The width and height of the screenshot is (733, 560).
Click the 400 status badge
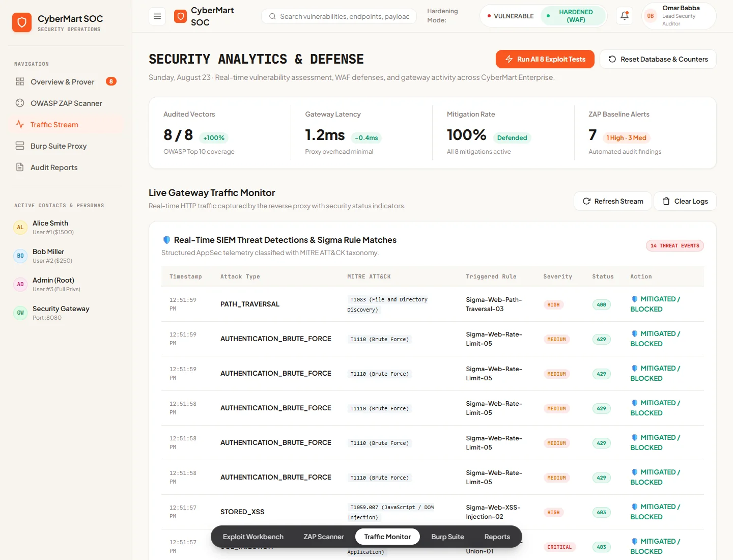(601, 304)
